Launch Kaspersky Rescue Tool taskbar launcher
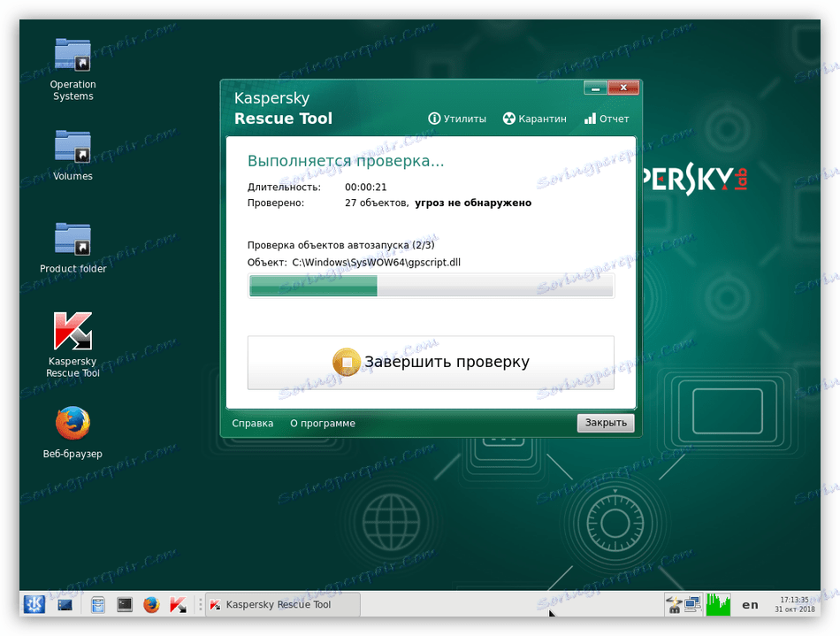Screen dimensions: 840x636 (179, 605)
